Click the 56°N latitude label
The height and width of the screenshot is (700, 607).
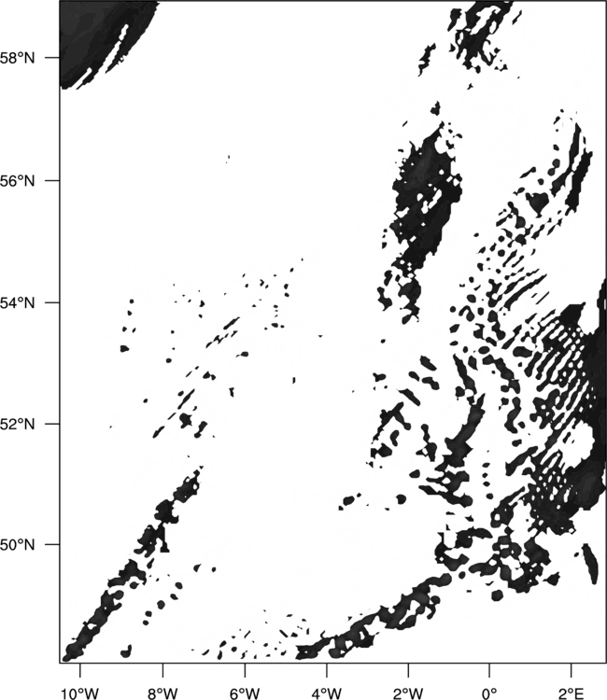18,181
